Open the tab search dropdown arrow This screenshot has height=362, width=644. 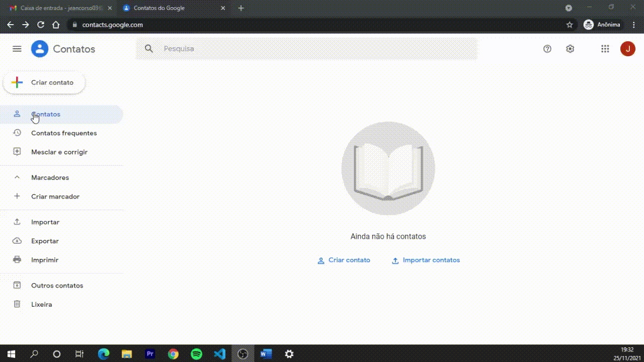pos(569,8)
